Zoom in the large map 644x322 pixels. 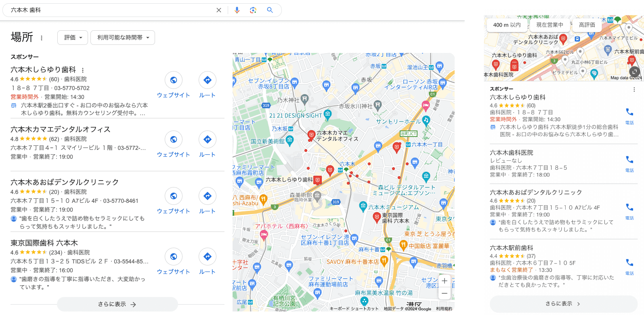(x=445, y=281)
